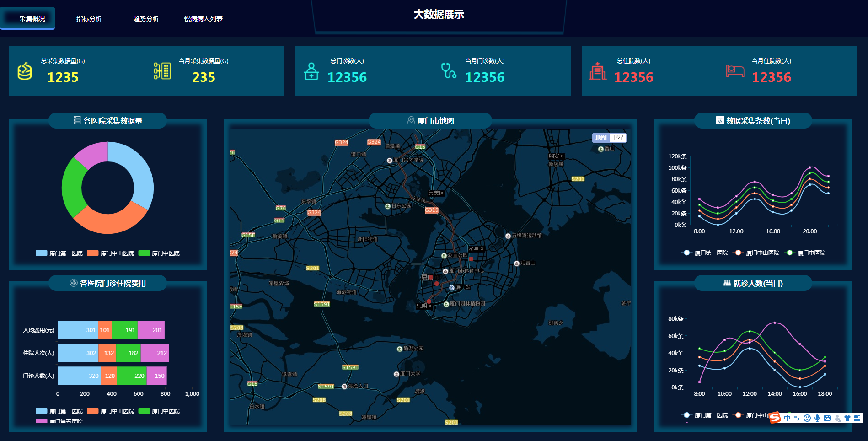
Task: Click the red marker near 思明区 on the map
Action: click(429, 301)
